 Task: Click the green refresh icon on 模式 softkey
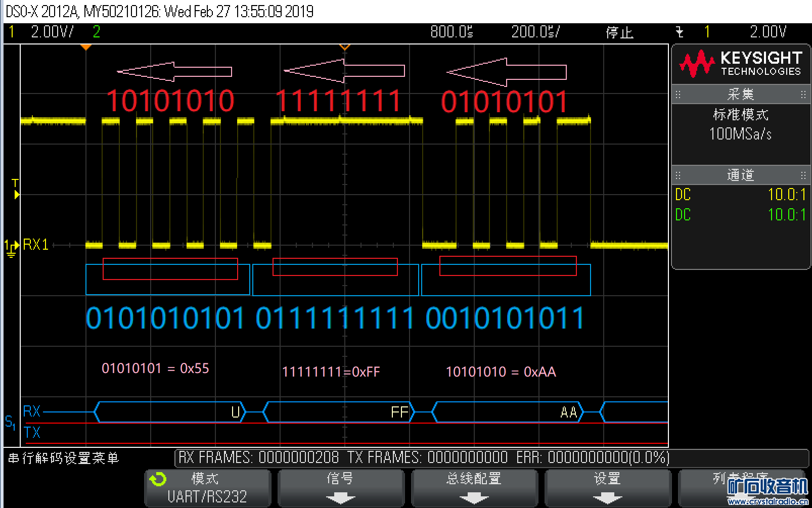[158, 479]
